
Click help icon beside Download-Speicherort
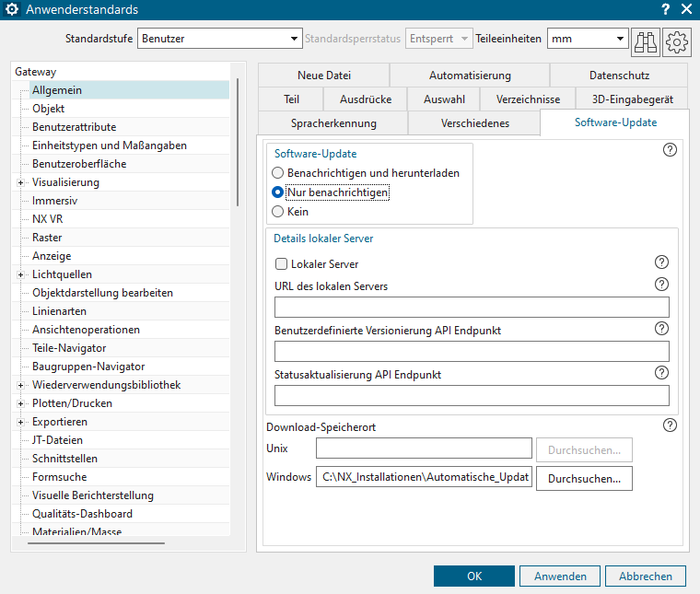[670, 425]
